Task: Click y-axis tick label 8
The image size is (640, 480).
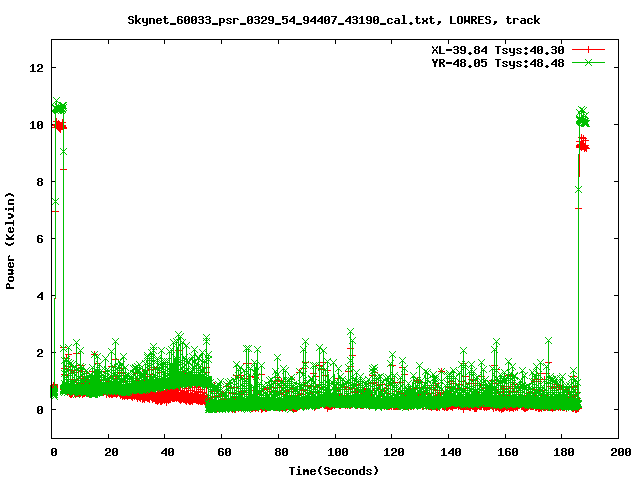Action: tap(40, 182)
